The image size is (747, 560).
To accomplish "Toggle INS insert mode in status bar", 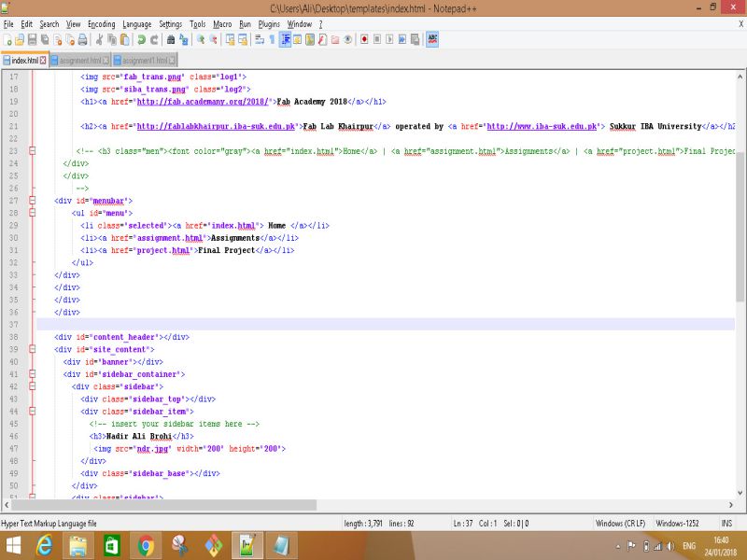I will pos(726,524).
